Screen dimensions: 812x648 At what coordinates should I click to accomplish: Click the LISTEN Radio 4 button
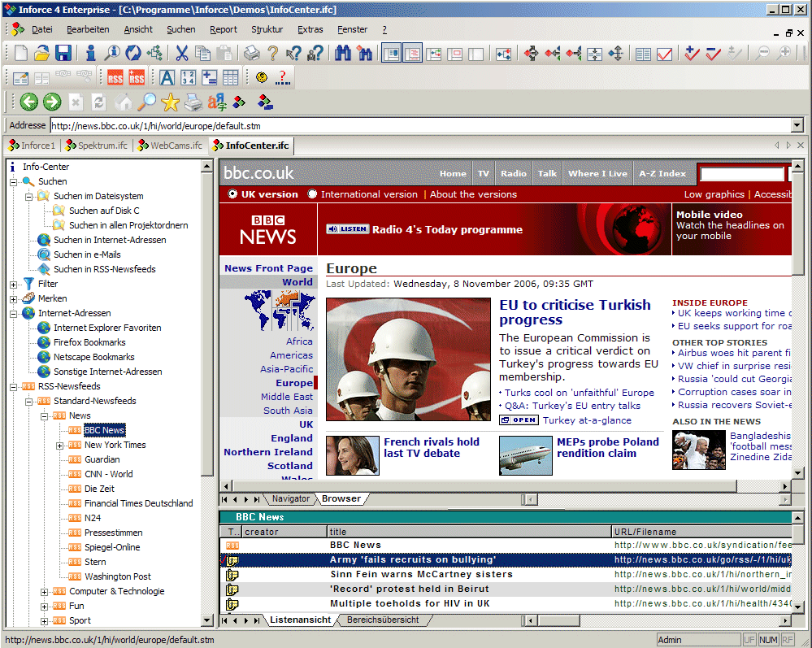point(348,229)
